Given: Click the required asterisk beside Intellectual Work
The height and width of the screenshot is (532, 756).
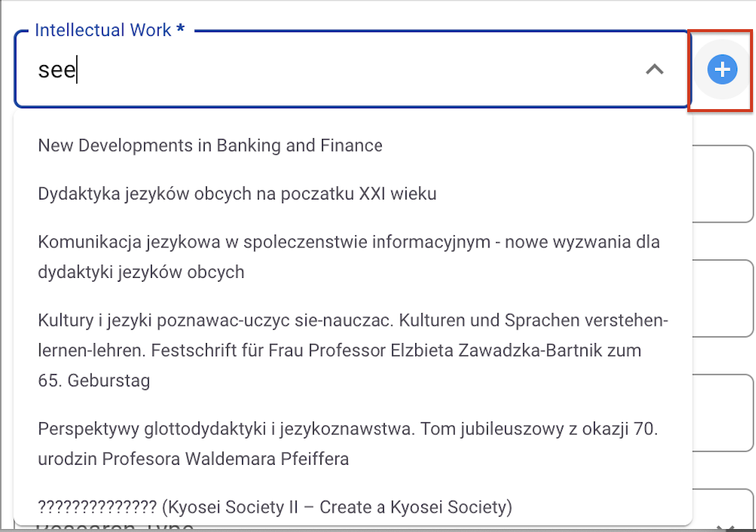Looking at the screenshot, I should coord(180,30).
